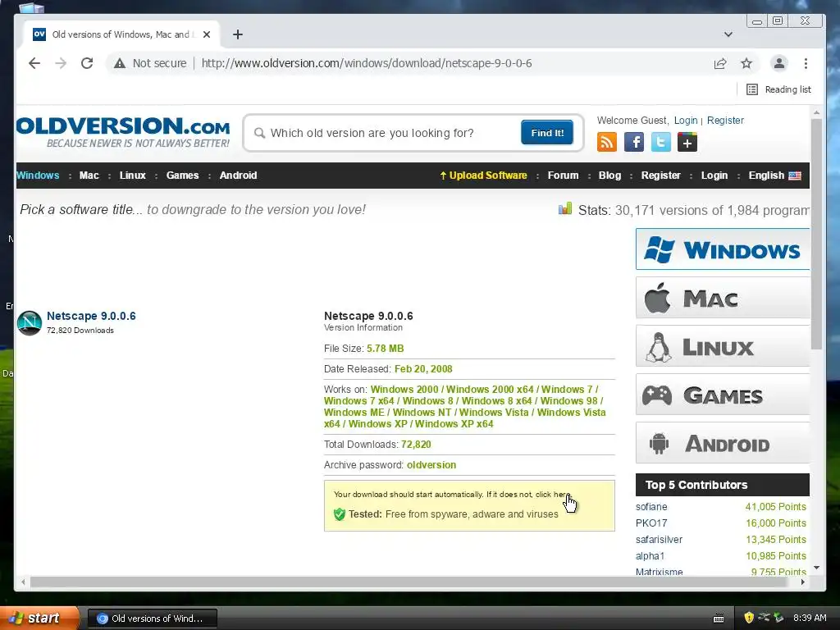Click 'click here' download link
The image size is (840, 630).
553,495
